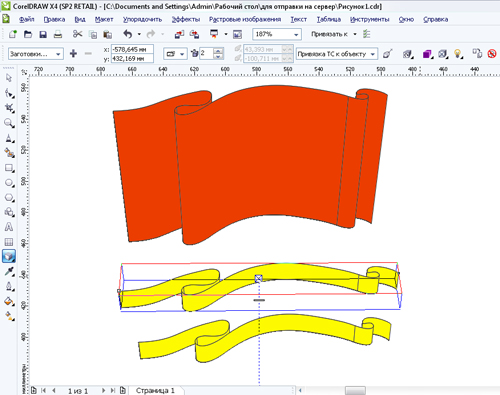Open the Файл menu

click(27, 19)
